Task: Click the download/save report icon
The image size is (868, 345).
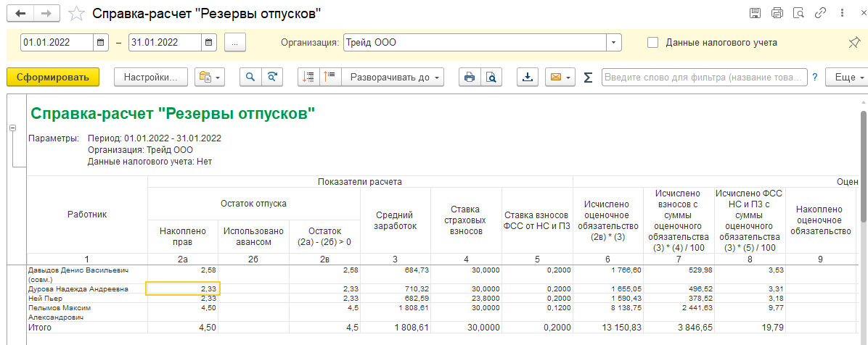Action: tap(528, 78)
